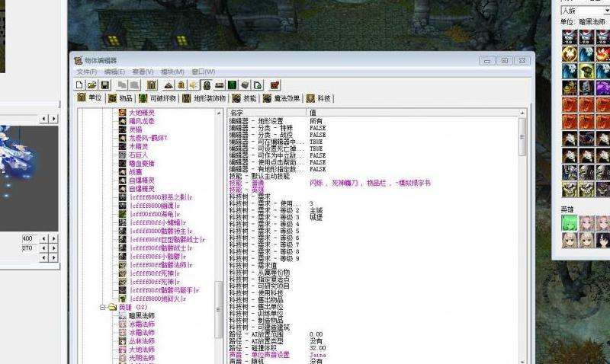Select 骷髅法师 unit in tree
The image size is (610, 364).
click(x=162, y=265)
